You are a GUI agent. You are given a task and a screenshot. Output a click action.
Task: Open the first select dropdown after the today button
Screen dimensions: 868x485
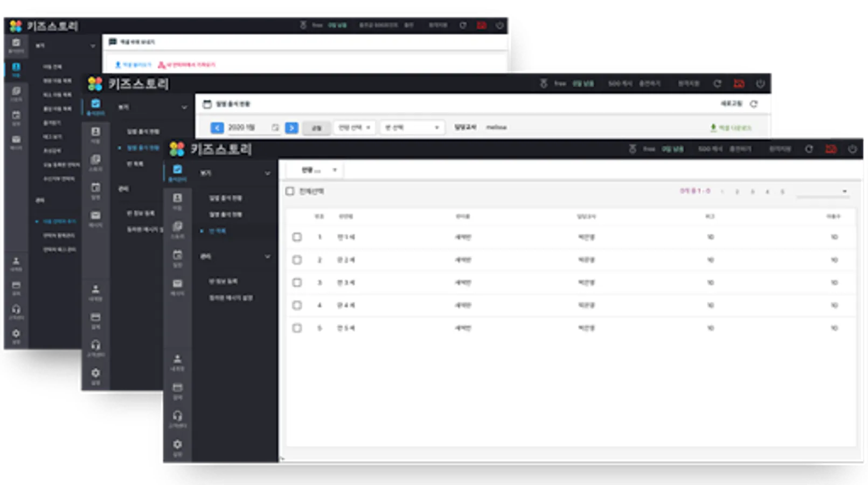tap(353, 128)
